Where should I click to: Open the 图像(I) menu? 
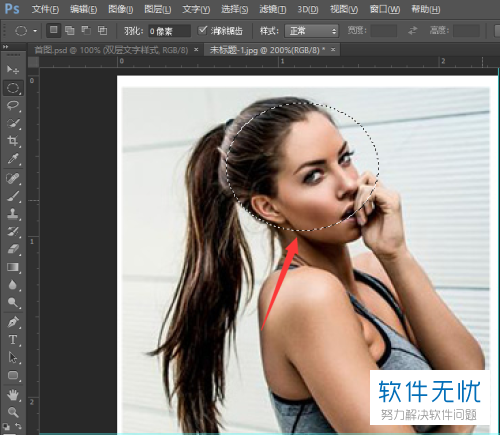pos(120,9)
